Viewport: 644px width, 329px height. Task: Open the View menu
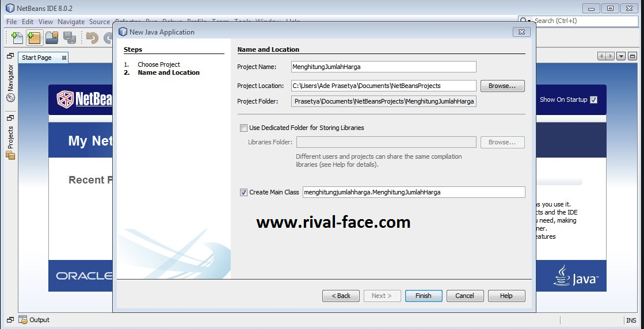46,22
